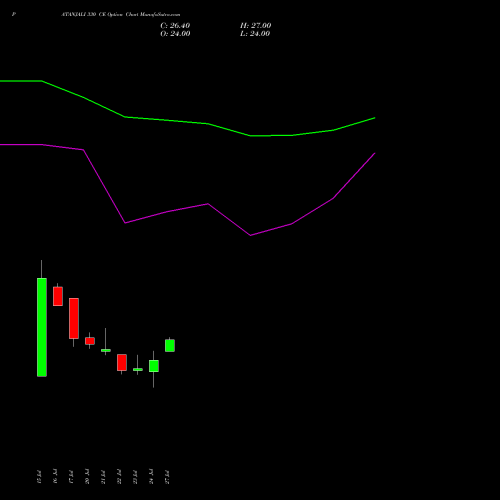Select the last green candle on 27 Jul
500x500 pixels.
coord(170,346)
